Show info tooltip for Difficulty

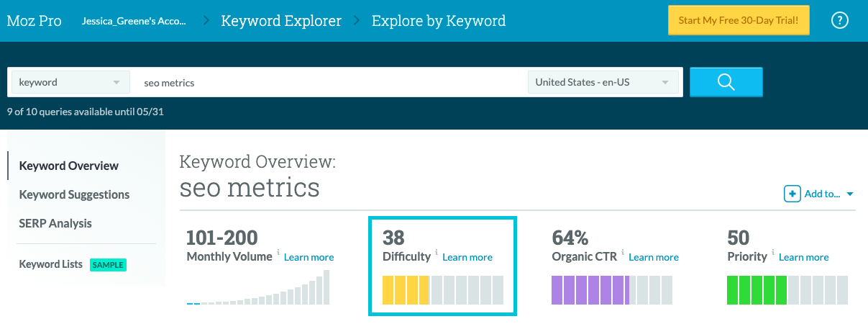tap(437, 253)
